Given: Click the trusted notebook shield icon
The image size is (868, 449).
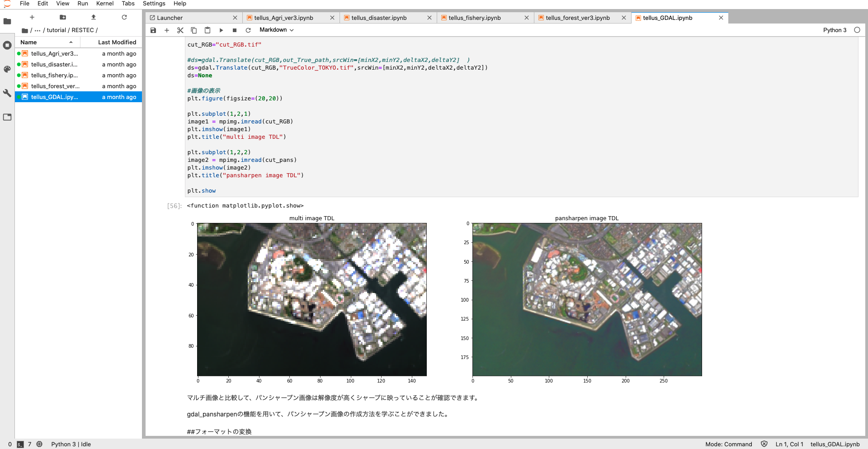Looking at the screenshot, I should tap(764, 444).
